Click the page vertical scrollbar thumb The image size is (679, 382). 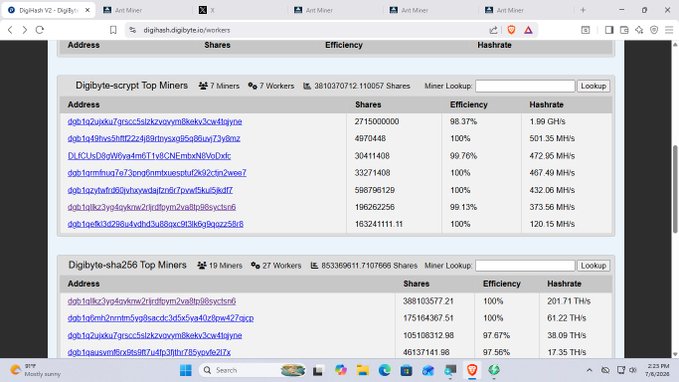675,190
